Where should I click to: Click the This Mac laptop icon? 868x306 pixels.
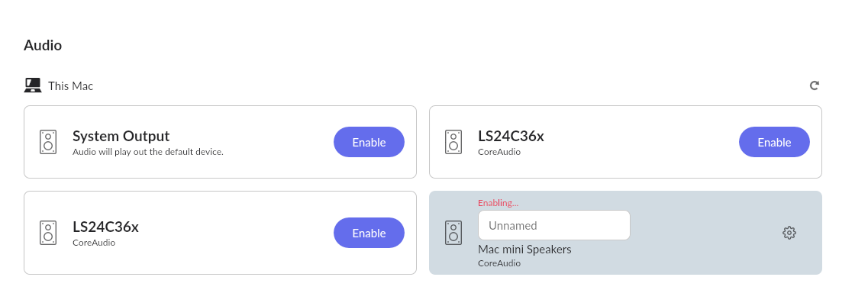point(33,85)
